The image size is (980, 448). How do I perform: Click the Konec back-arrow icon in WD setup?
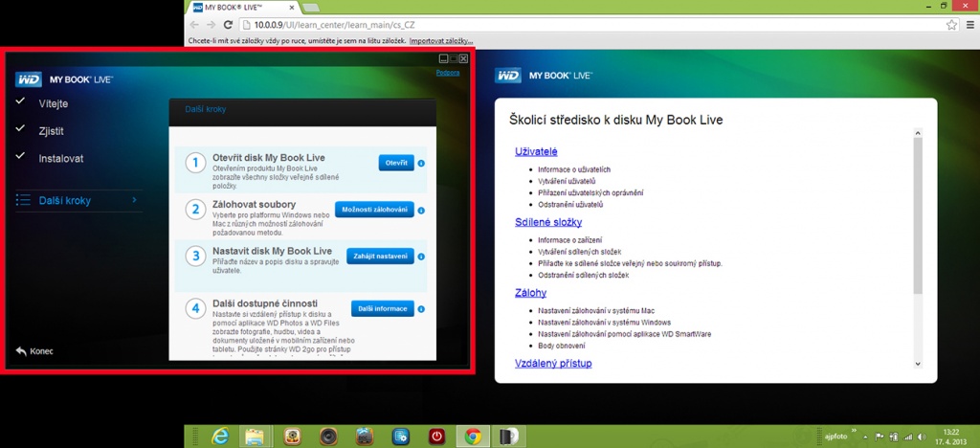tap(21, 351)
